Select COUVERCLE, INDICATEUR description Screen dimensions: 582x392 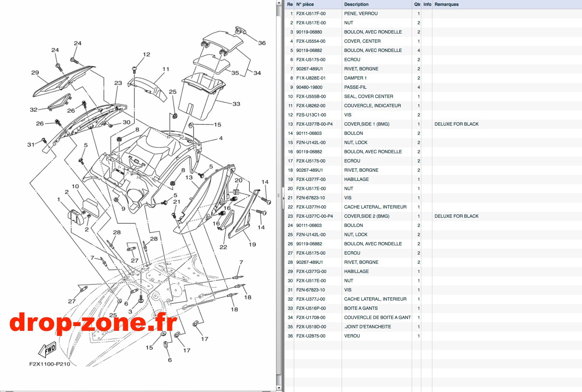pyautogui.click(x=372, y=106)
